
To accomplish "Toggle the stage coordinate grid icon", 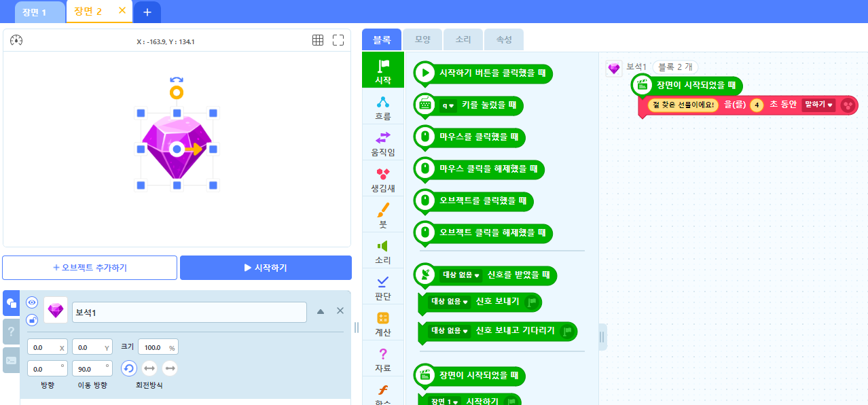I will (x=318, y=40).
